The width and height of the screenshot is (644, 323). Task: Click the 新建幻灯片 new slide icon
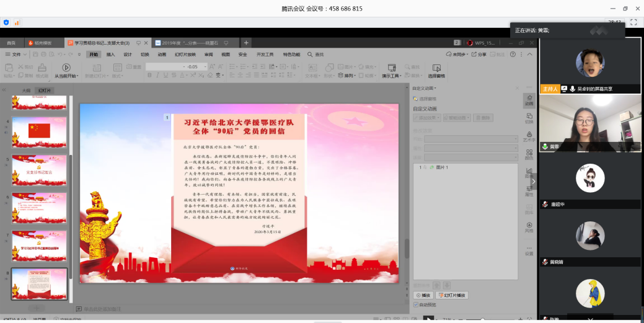point(96,68)
